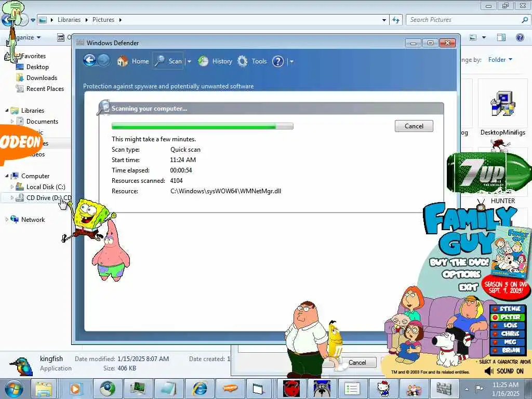Viewport: 532px width, 399px height.
Task: Expand the Documents library arrow
Action: click(12, 121)
